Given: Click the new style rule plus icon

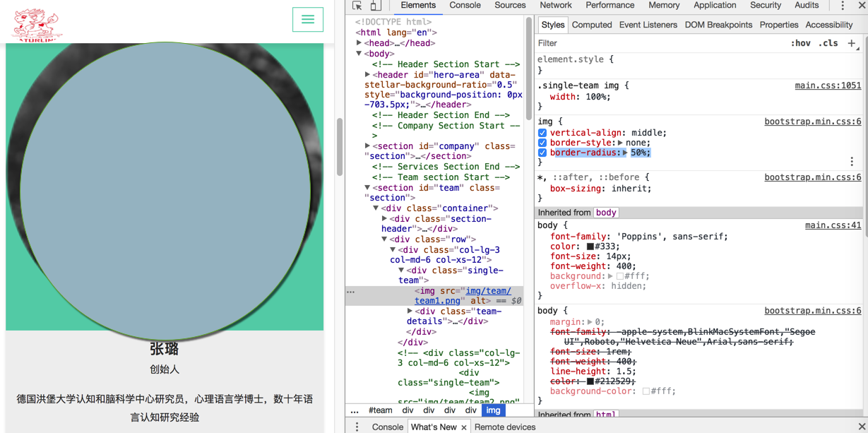Looking at the screenshot, I should [x=852, y=43].
